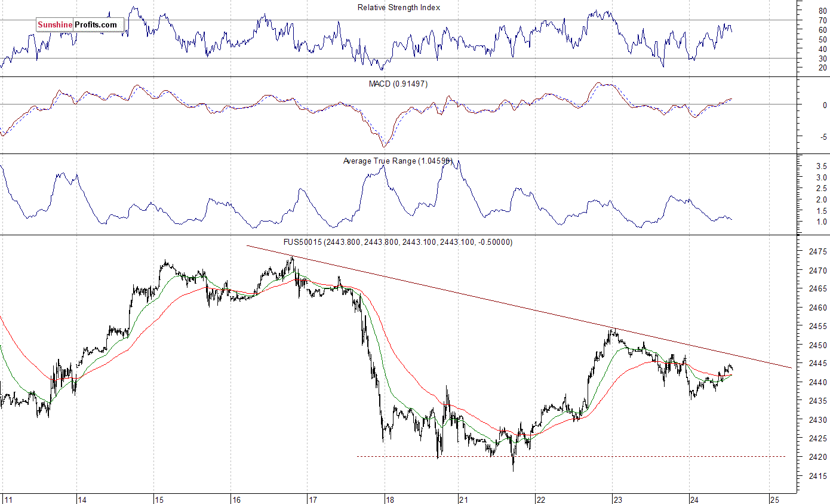The height and width of the screenshot is (504, 830).
Task: Click the 2460 price axis value
Action: click(819, 308)
